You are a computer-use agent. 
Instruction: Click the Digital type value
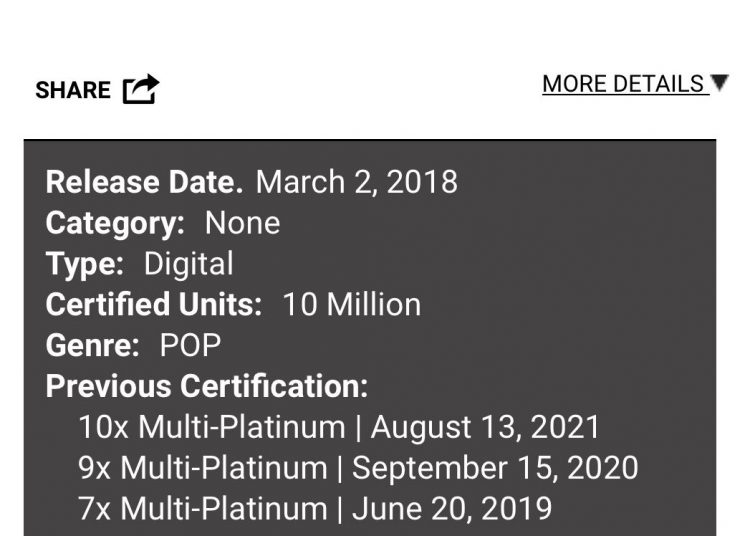tap(188, 264)
